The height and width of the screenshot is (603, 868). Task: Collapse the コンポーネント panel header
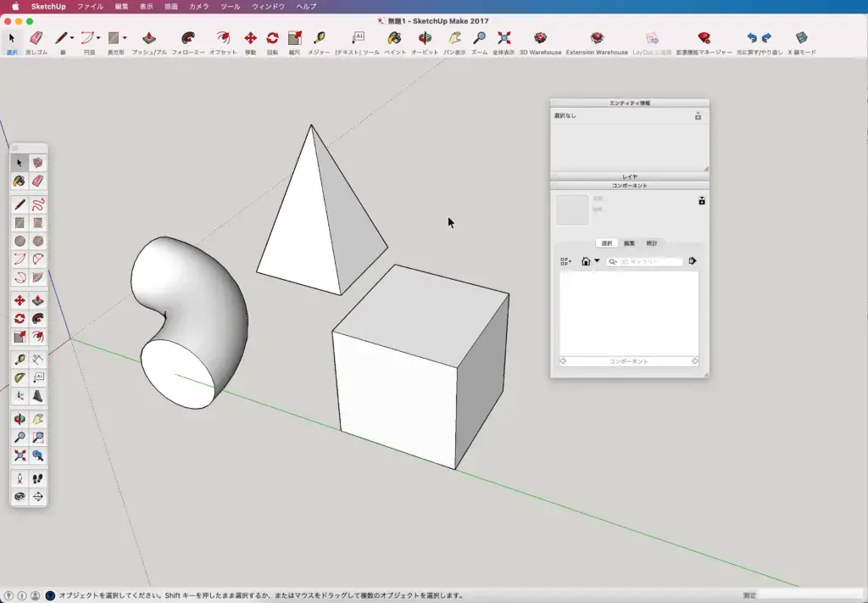tap(630, 186)
